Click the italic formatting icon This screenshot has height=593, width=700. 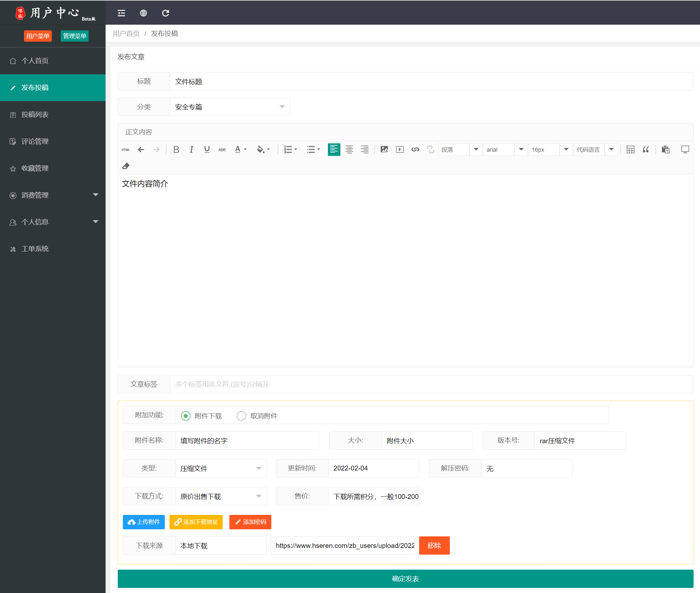point(191,149)
